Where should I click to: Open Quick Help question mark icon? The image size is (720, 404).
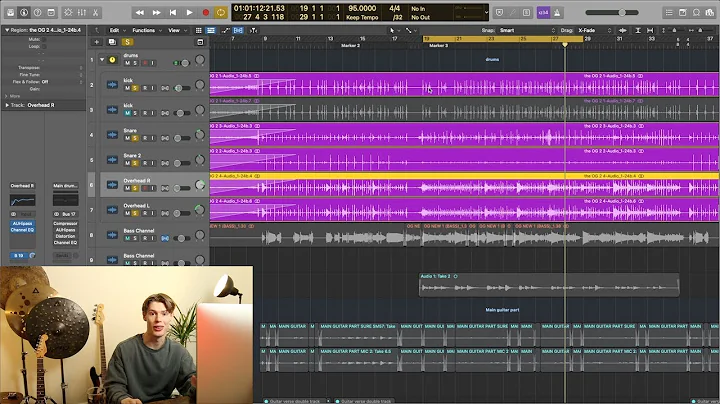38,12
